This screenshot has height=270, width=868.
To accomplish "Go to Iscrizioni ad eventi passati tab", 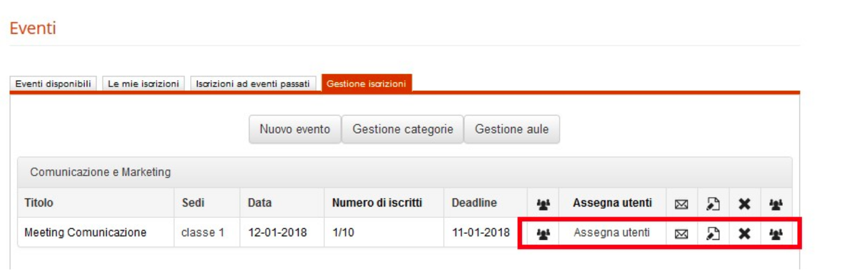I will point(252,84).
